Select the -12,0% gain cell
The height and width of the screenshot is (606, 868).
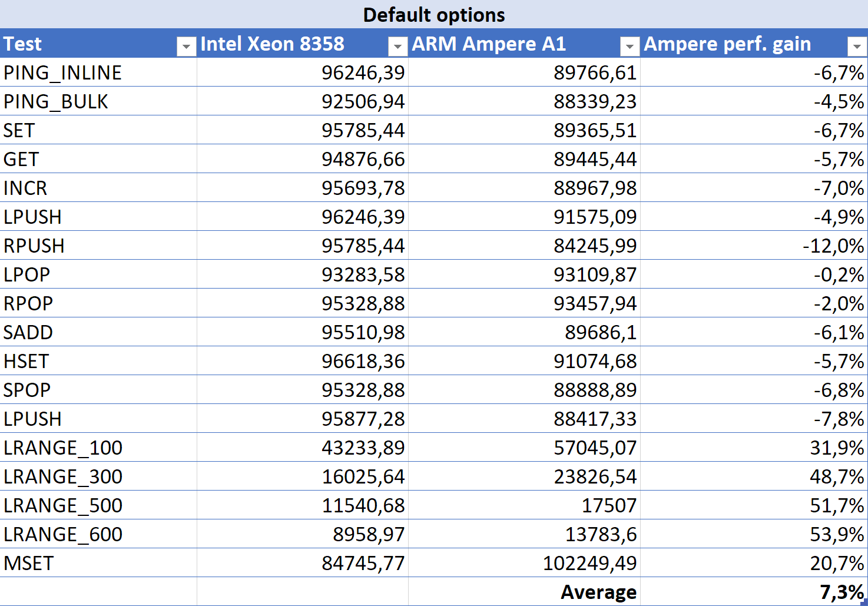click(754, 246)
